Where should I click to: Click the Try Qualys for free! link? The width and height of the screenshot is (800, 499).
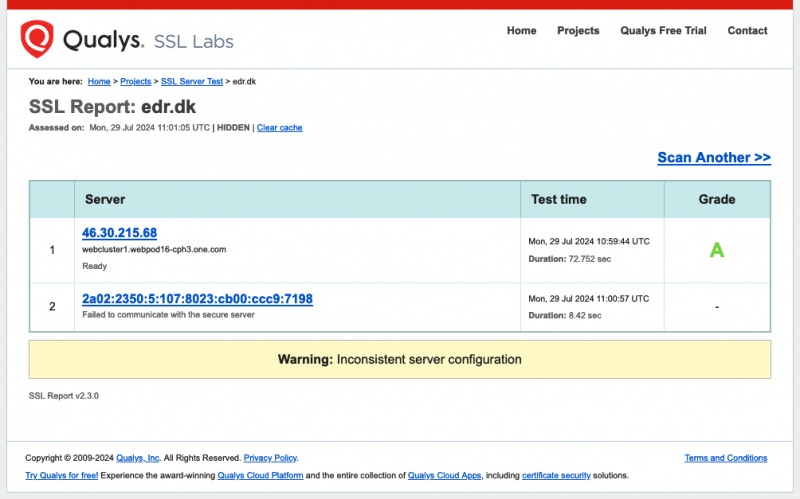62,476
